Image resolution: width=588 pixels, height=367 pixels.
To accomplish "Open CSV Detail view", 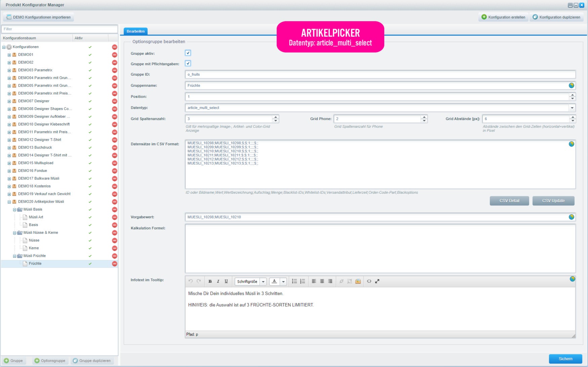I will click(509, 201).
